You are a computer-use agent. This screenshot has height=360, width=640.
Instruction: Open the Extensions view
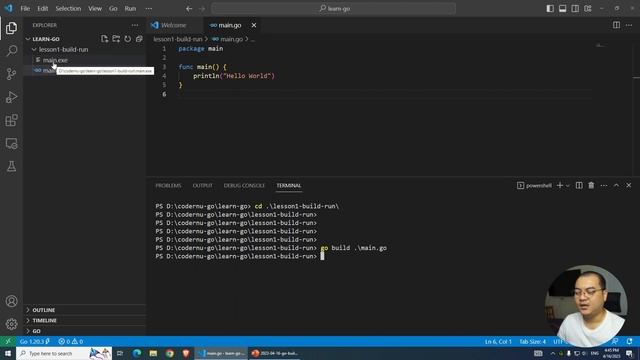[11, 120]
